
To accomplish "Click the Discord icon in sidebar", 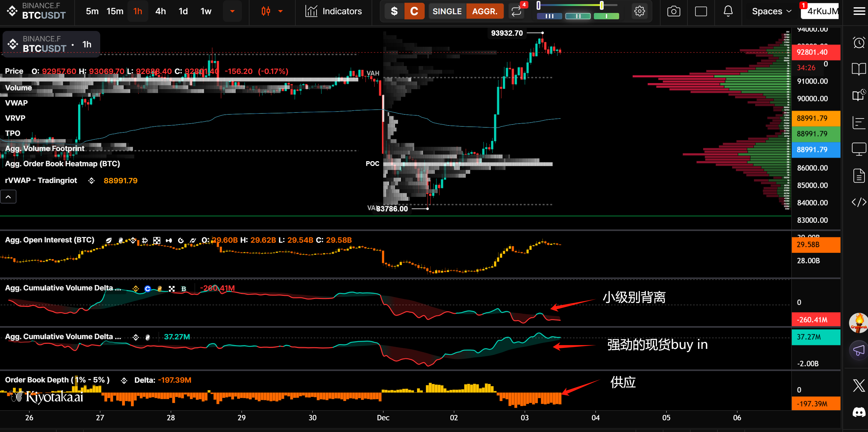I will click(x=859, y=412).
